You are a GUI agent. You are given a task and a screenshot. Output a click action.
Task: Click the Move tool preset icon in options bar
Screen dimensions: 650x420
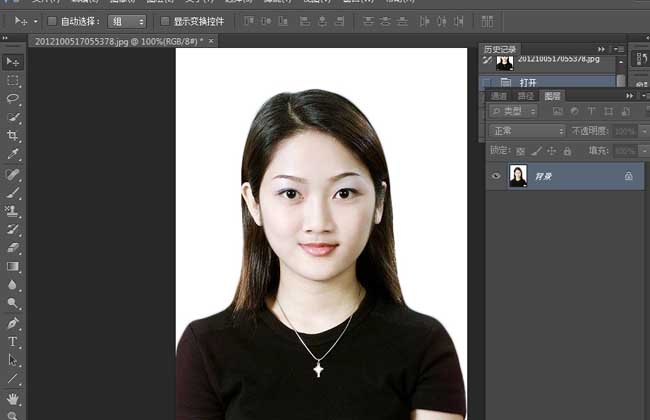[x=21, y=21]
